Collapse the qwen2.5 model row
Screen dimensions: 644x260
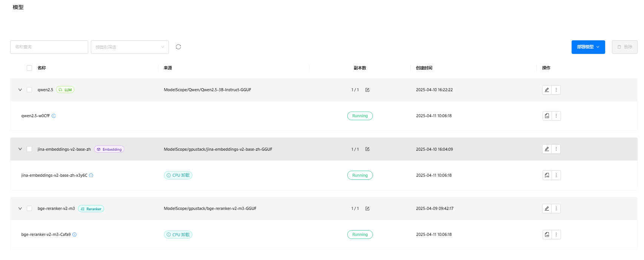pyautogui.click(x=20, y=90)
